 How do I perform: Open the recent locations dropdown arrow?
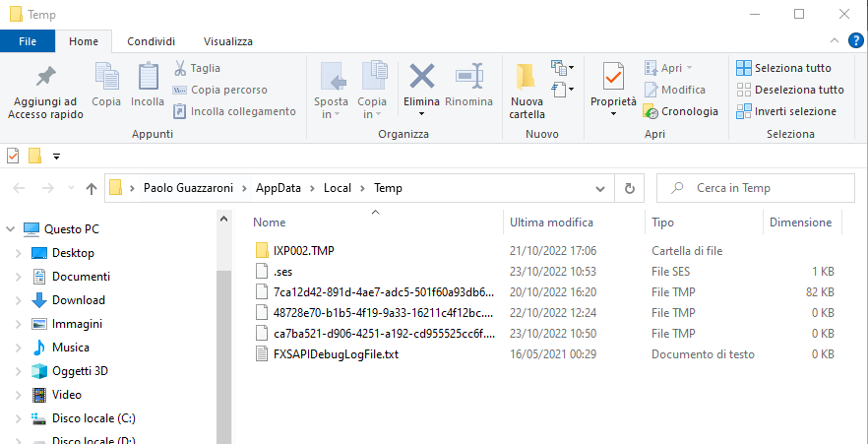click(71, 188)
